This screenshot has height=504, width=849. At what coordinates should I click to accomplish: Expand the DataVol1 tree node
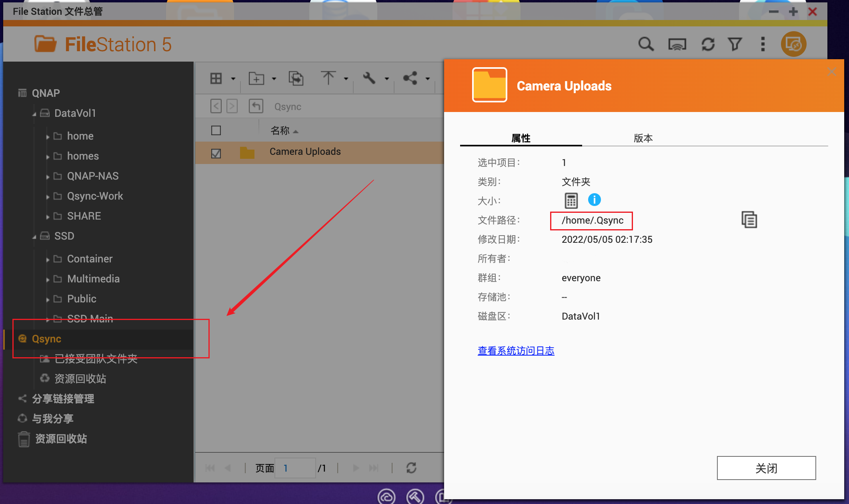coord(34,113)
